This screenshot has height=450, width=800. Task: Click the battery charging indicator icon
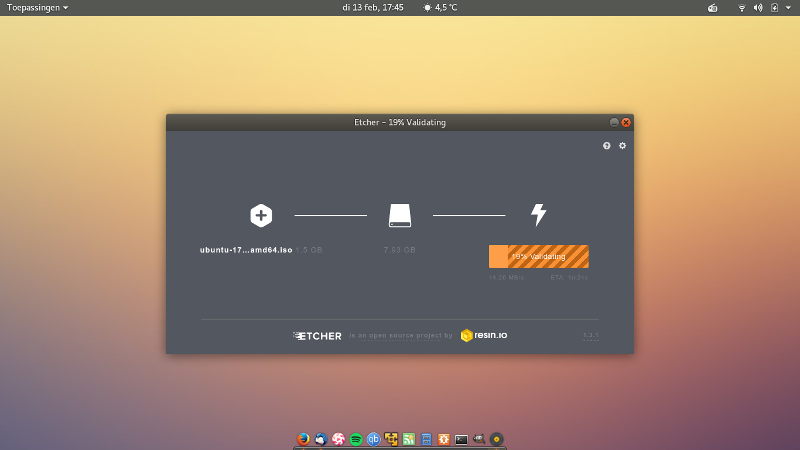pos(774,8)
